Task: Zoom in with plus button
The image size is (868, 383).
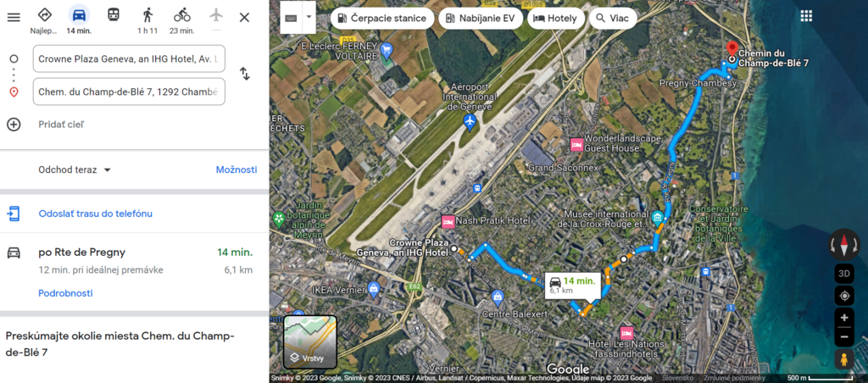Action: [844, 318]
